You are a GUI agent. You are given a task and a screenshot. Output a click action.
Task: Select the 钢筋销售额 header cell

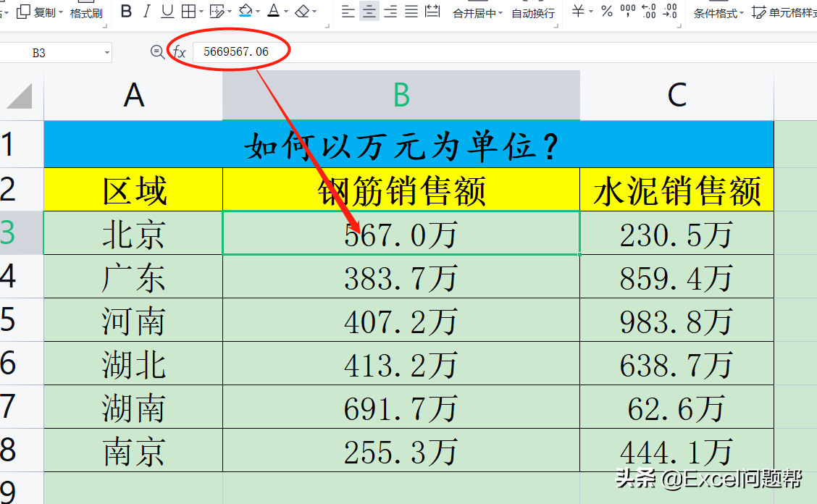[x=401, y=190]
